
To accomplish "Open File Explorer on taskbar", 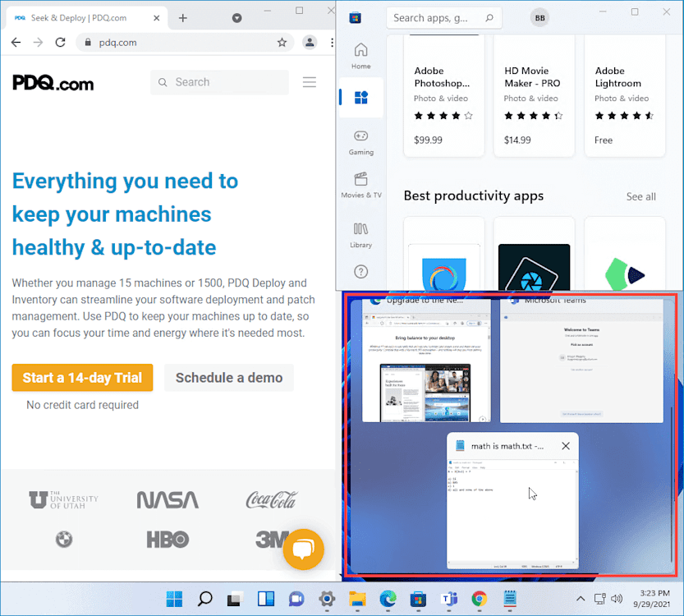I will pyautogui.click(x=357, y=599).
